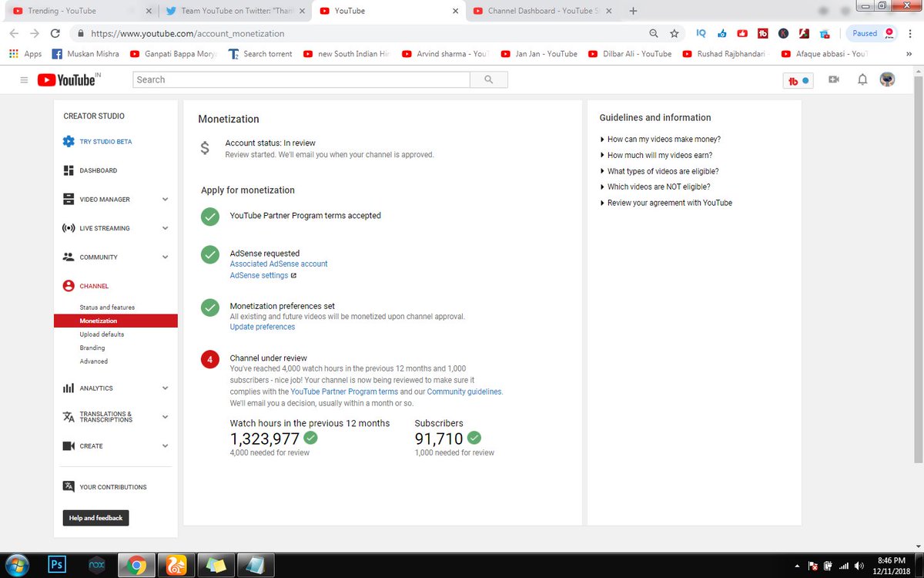924x578 pixels.
Task: Click the create video camera icon
Action: (833, 79)
